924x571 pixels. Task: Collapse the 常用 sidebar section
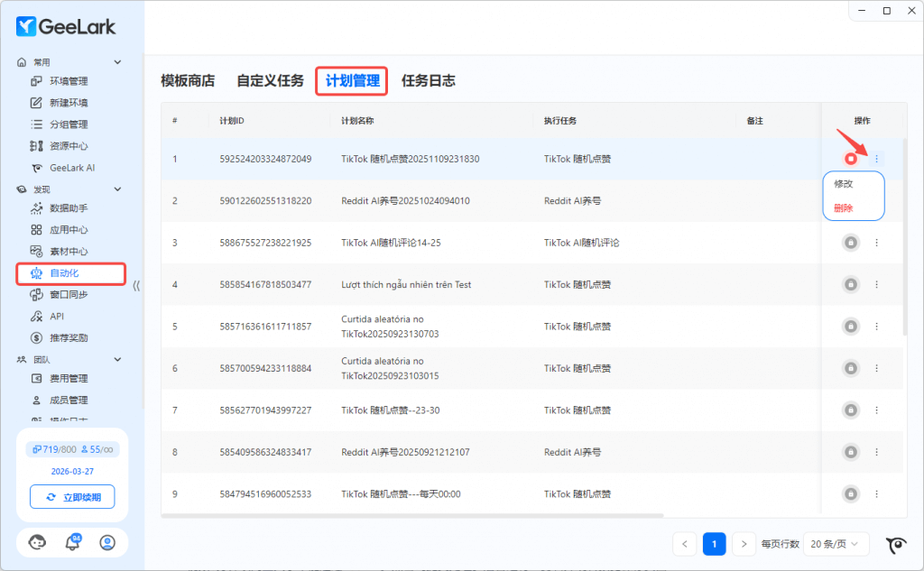tap(117, 62)
